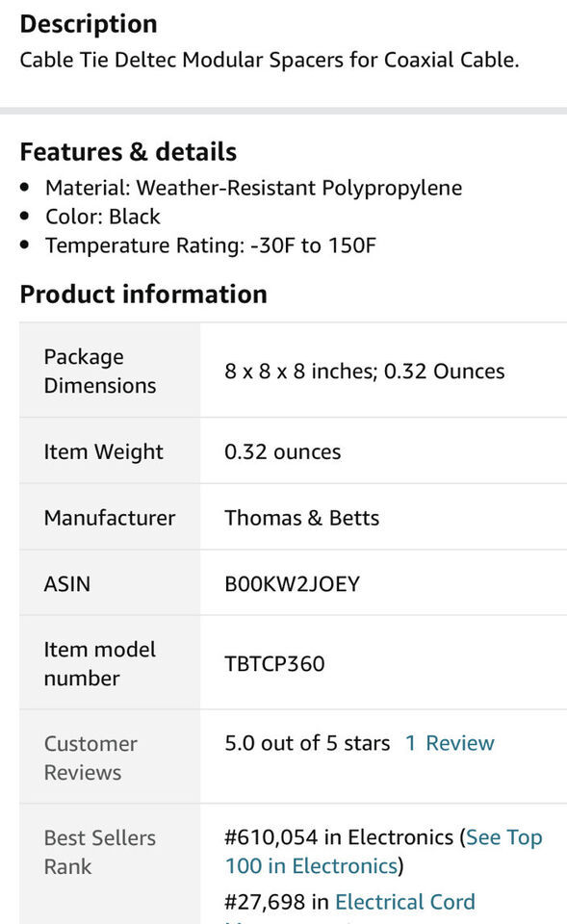Open See Top 100 in Electronics link
Image resolution: width=567 pixels, height=924 pixels.
383,852
